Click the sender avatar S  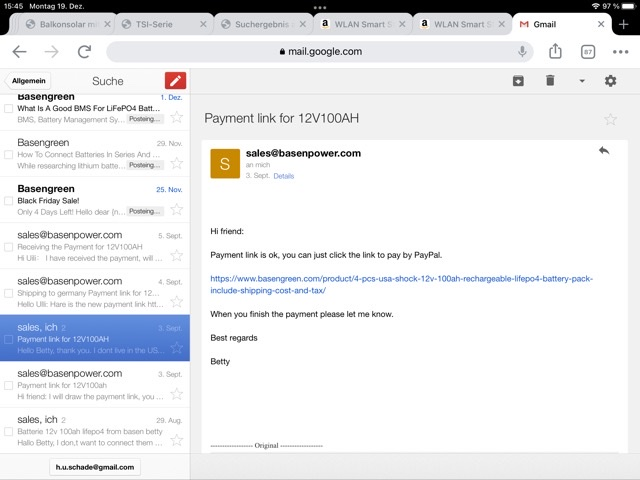[225, 164]
